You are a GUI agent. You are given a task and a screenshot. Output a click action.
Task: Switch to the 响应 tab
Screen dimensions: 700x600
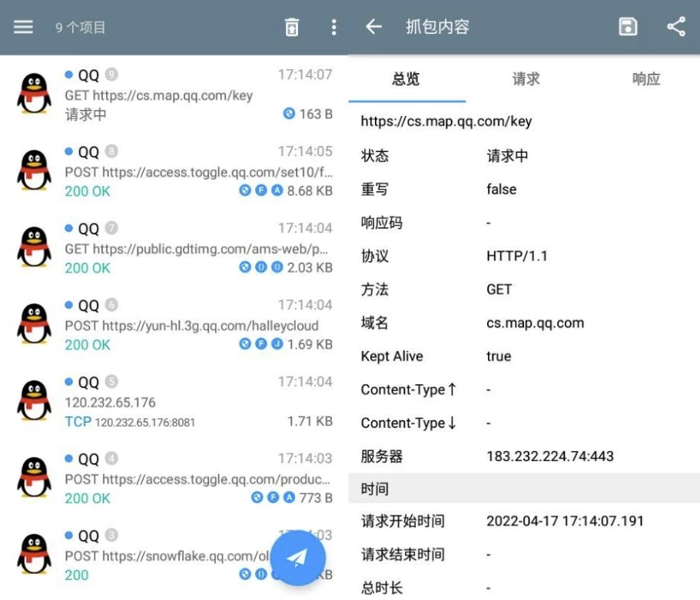pyautogui.click(x=645, y=79)
